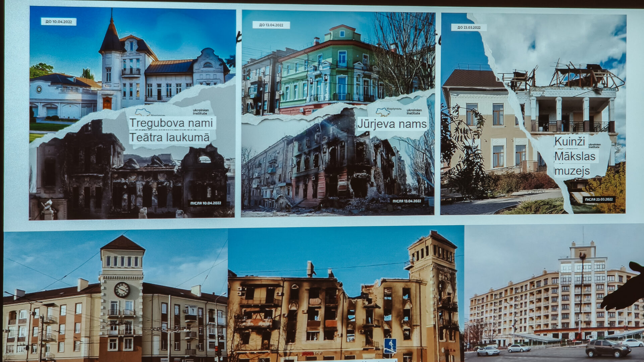The image size is (644, 362).
Task: Click the Jūrjeva nams caption
Action: 392,124
